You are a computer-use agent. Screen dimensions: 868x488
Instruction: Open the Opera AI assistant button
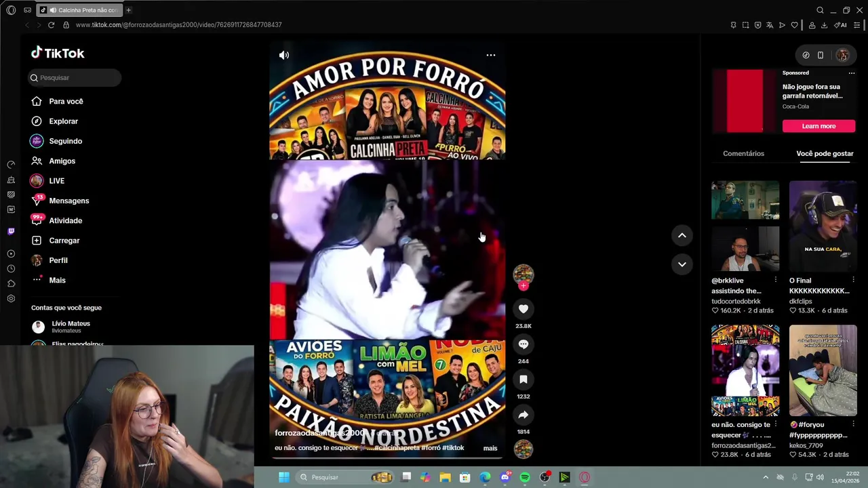[x=842, y=25]
